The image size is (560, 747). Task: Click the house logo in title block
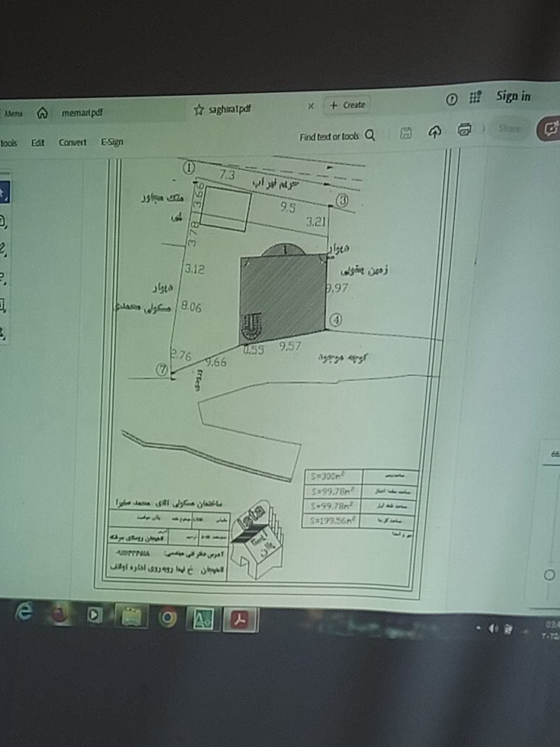tap(257, 539)
